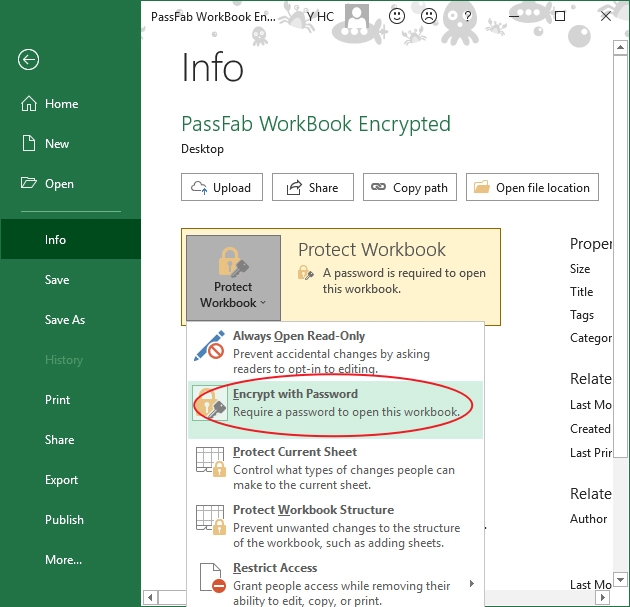Open the Print page
Image resolution: width=630 pixels, height=607 pixels.
point(70,400)
